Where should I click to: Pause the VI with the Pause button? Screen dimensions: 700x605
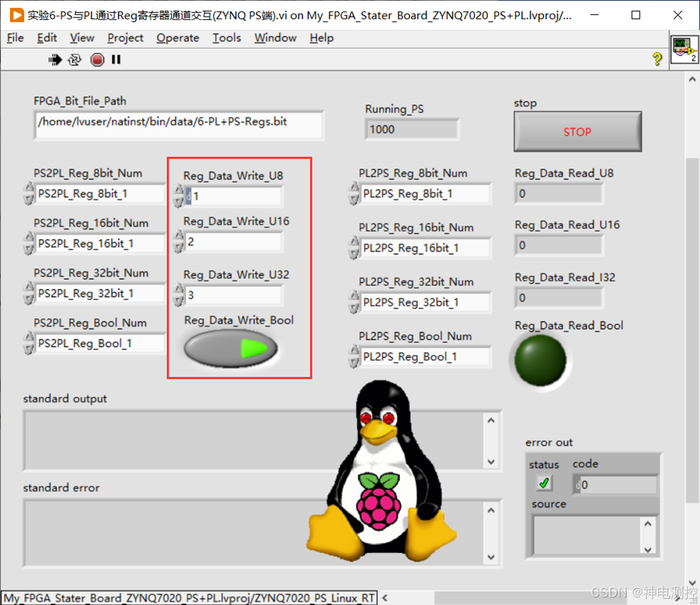point(116,59)
